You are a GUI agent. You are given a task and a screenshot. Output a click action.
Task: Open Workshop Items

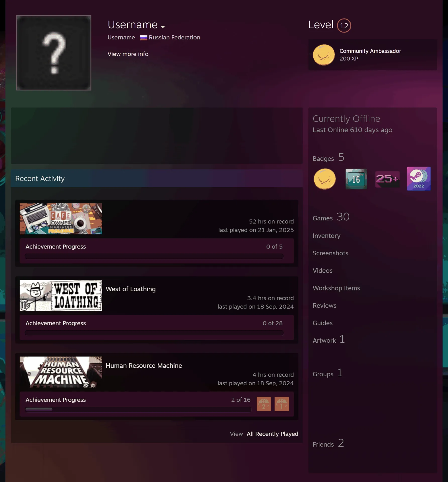click(336, 288)
